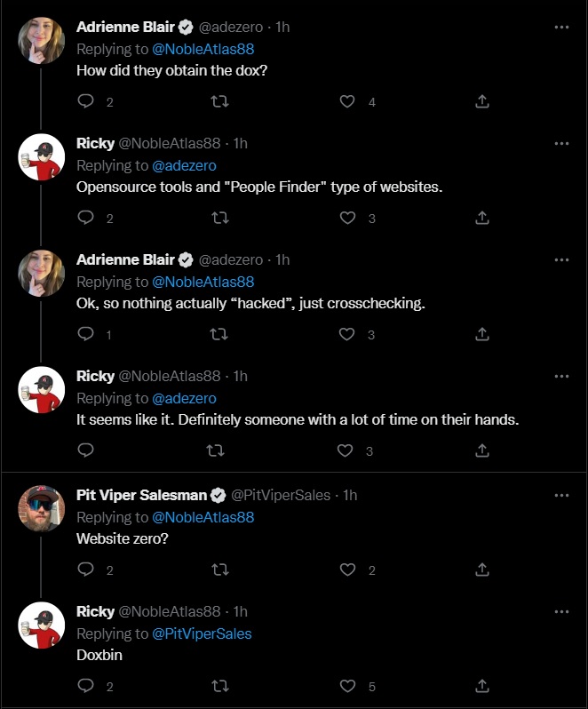
Task: Open more options for the first Adrienne Blair tweet
Action: pyautogui.click(x=561, y=27)
